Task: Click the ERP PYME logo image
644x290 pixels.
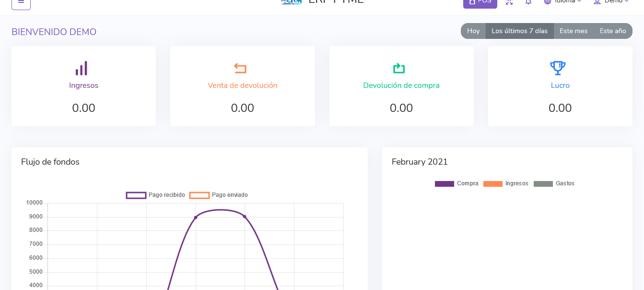Action: point(291,2)
